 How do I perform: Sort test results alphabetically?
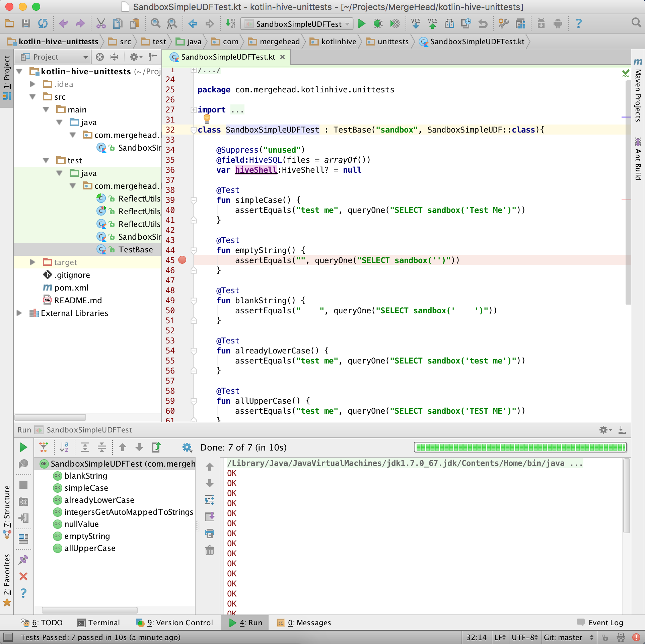[x=64, y=448]
